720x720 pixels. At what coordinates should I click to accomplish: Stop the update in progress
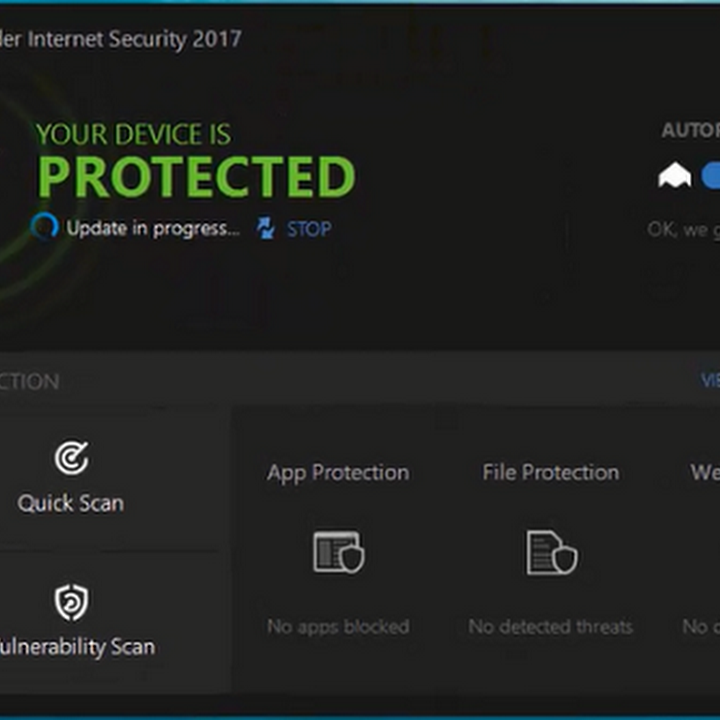click(309, 229)
